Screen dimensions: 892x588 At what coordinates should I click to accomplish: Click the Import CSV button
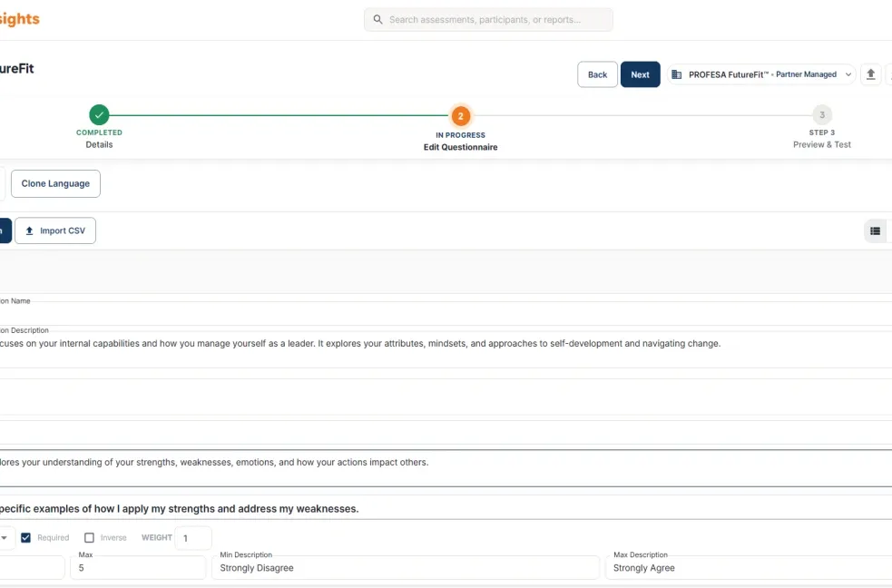(55, 230)
